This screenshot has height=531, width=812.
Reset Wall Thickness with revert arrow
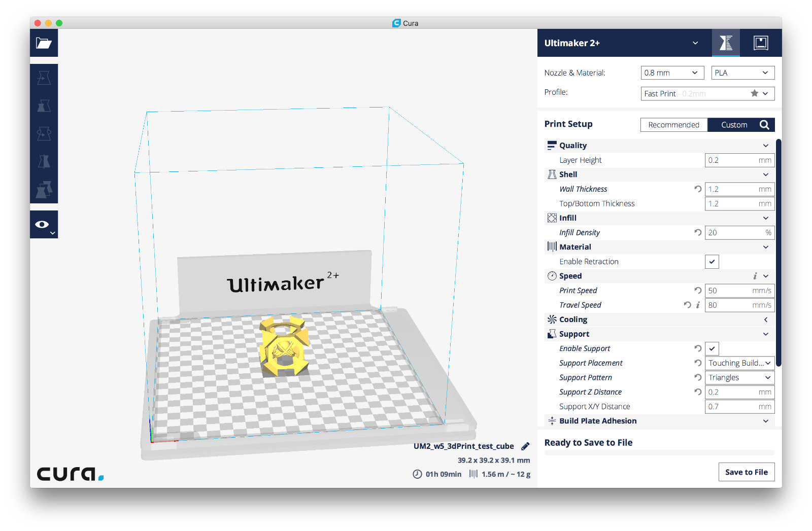(x=698, y=189)
